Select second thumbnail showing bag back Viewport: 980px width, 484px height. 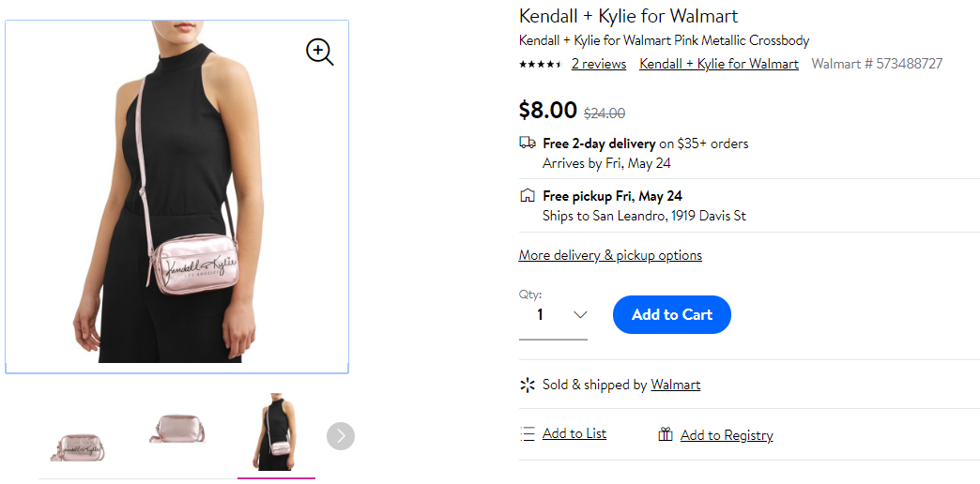pyautogui.click(x=177, y=429)
